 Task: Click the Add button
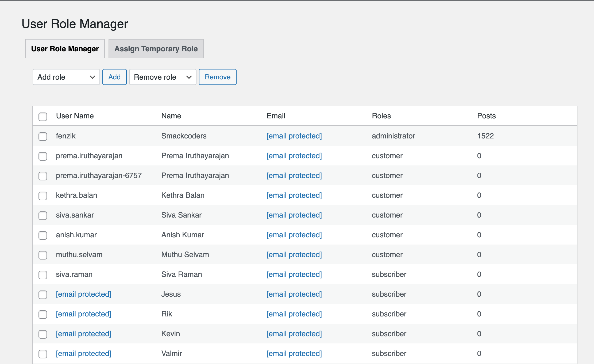tap(114, 77)
